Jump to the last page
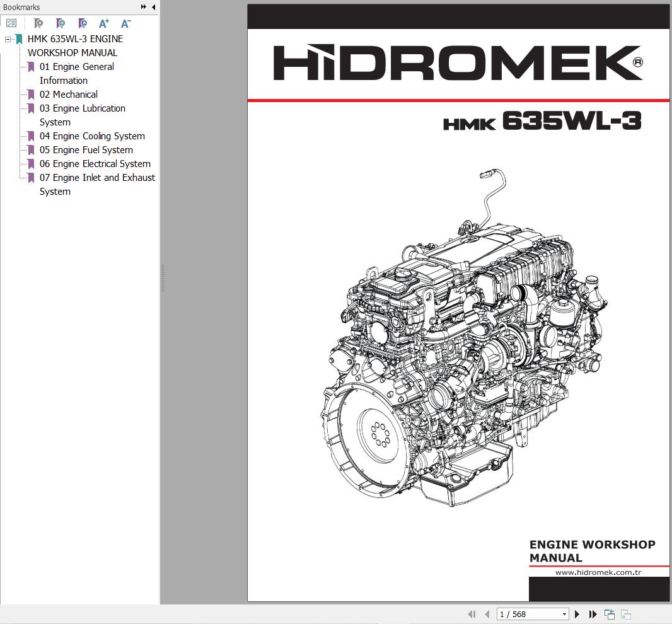The width and height of the screenshot is (672, 624). pyautogui.click(x=593, y=614)
